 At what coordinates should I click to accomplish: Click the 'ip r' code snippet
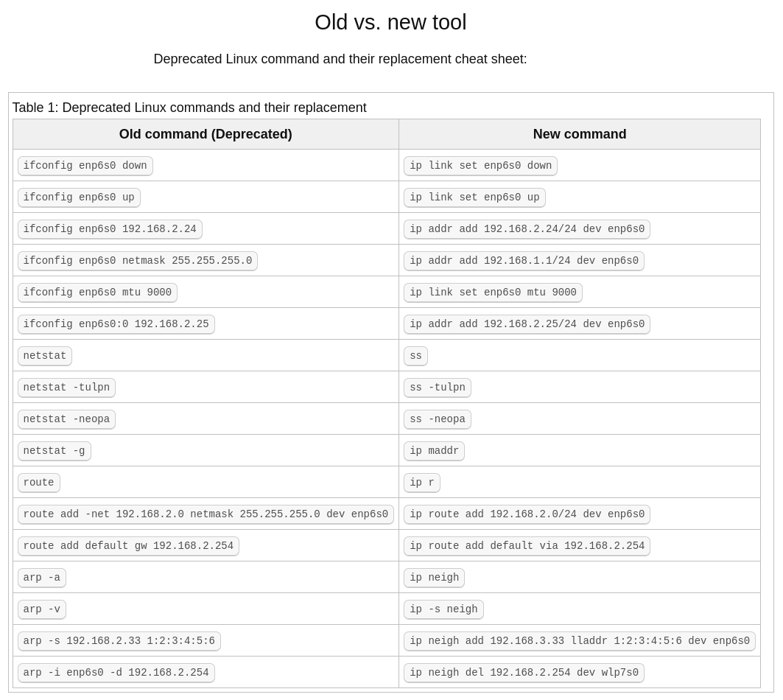click(422, 483)
